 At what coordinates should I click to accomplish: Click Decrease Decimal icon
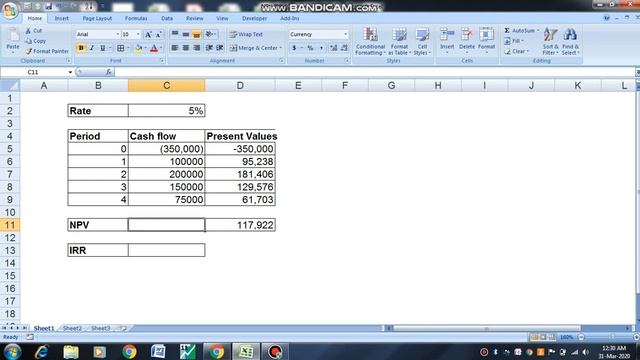[x=344, y=48]
